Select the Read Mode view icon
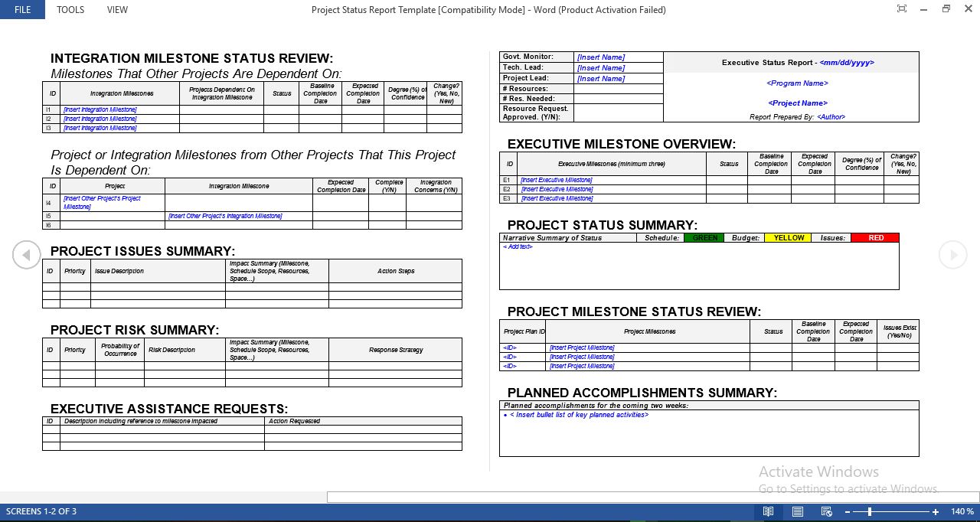This screenshot has width=980, height=522. pos(769,511)
